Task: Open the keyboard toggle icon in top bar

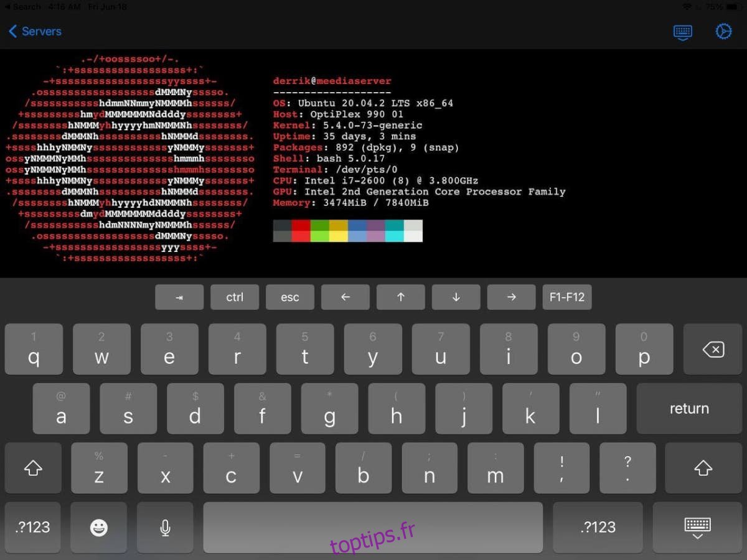Action: 683,32
